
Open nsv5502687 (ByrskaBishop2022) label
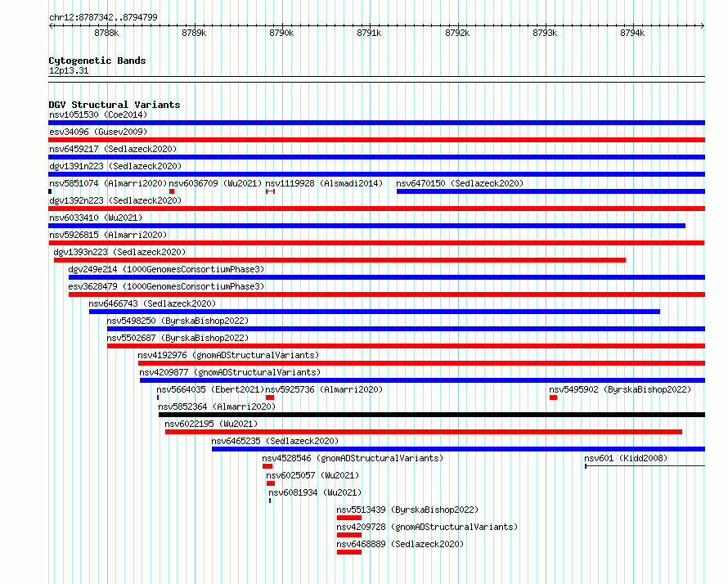pyautogui.click(x=178, y=338)
